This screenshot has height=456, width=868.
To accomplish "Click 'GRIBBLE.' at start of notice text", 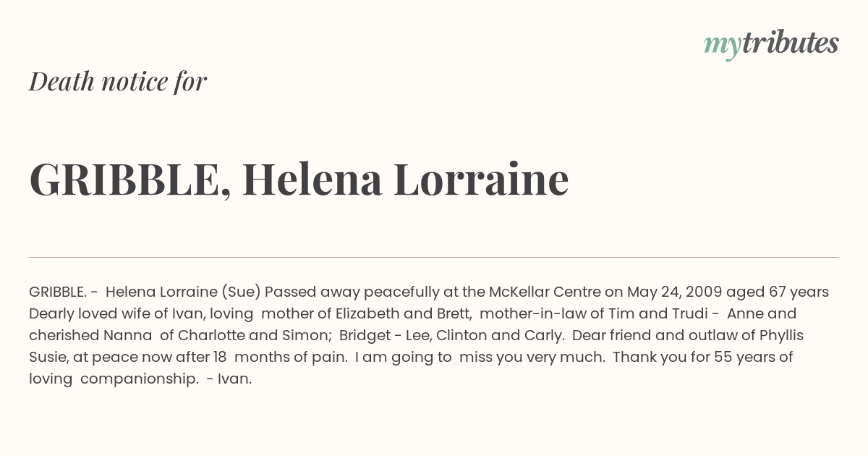I will (x=58, y=292).
